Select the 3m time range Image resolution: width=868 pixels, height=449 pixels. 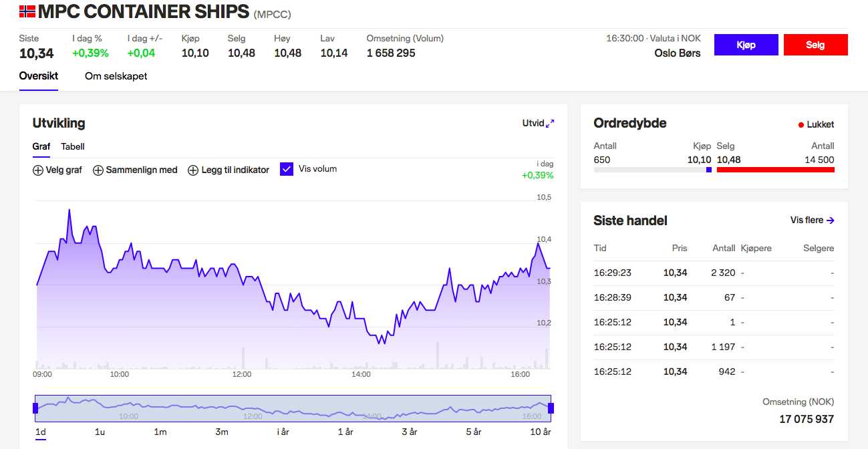click(222, 432)
